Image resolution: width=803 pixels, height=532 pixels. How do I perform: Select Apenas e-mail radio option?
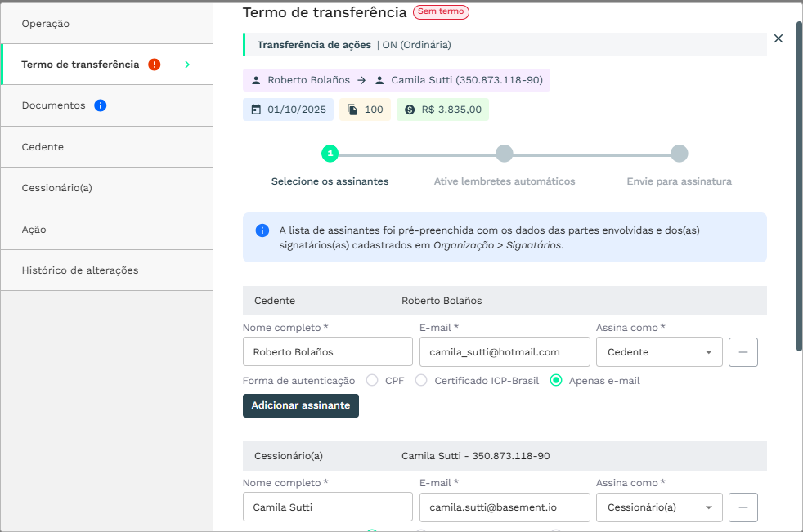point(556,380)
